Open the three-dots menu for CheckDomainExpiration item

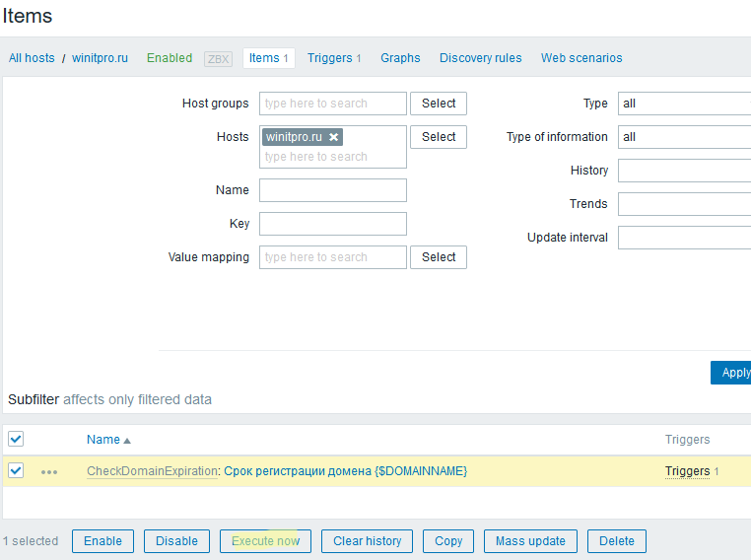click(x=49, y=472)
